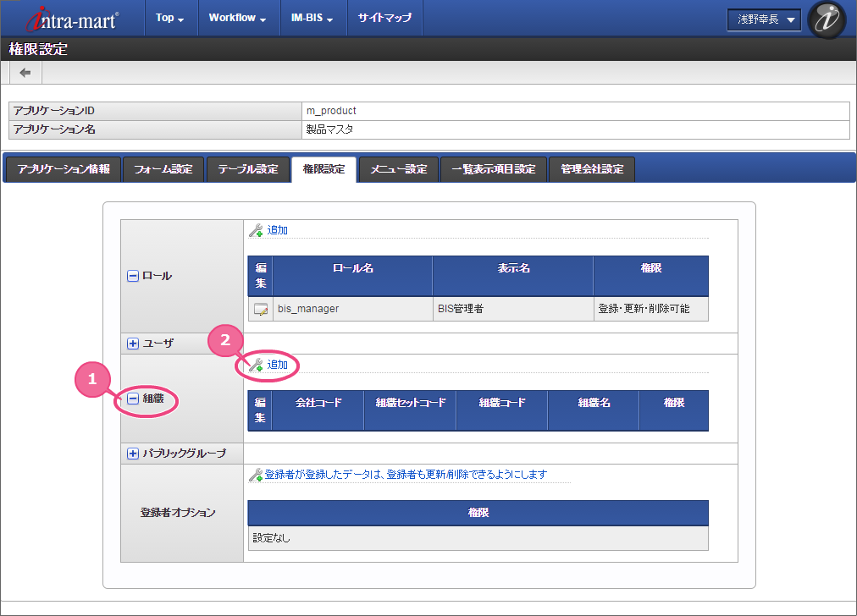Expand the パブリックグループ section
The height and width of the screenshot is (616, 857).
[x=133, y=454]
